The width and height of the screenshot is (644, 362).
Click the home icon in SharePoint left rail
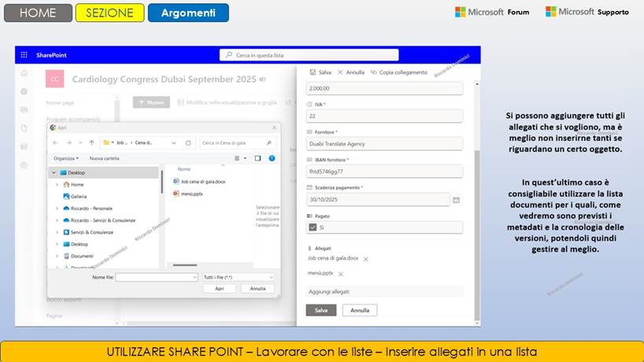[24, 73]
